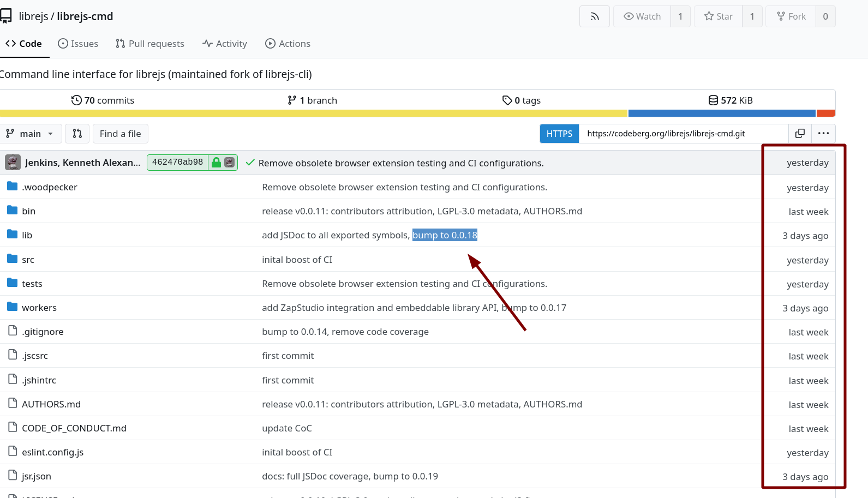Click the 572 KiB repository size
868x498 pixels.
(731, 100)
